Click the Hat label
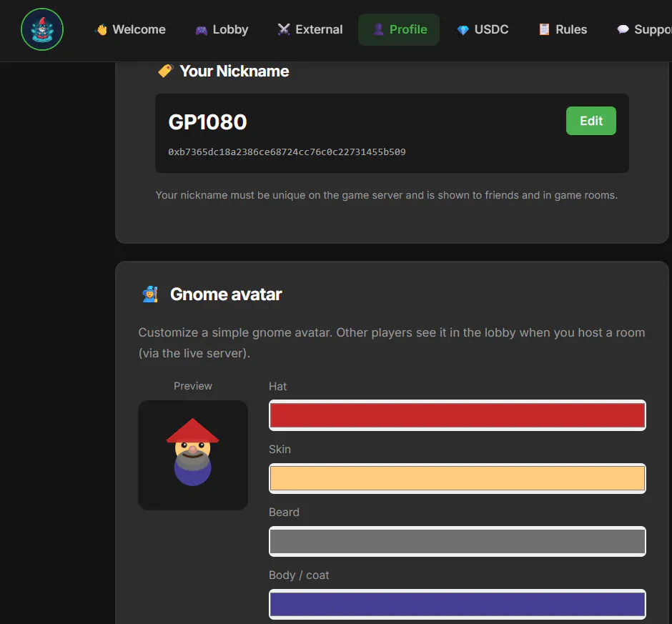The height and width of the screenshot is (624, 672). [x=277, y=387]
